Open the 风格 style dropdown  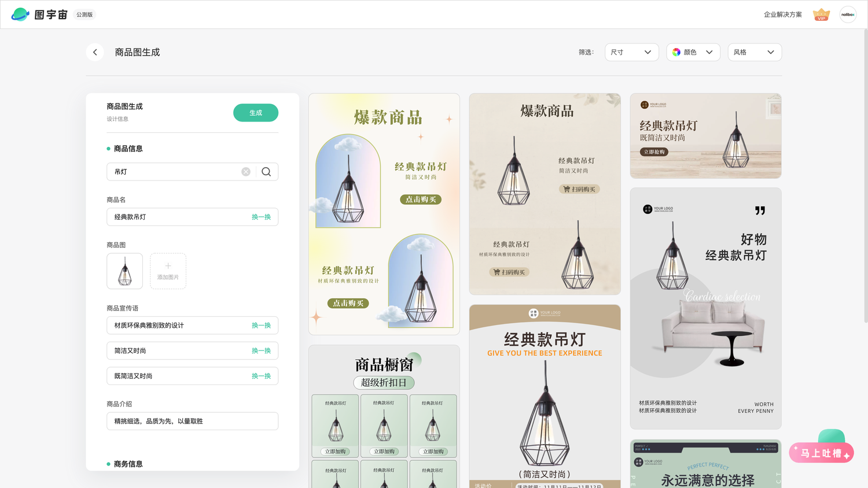755,52
